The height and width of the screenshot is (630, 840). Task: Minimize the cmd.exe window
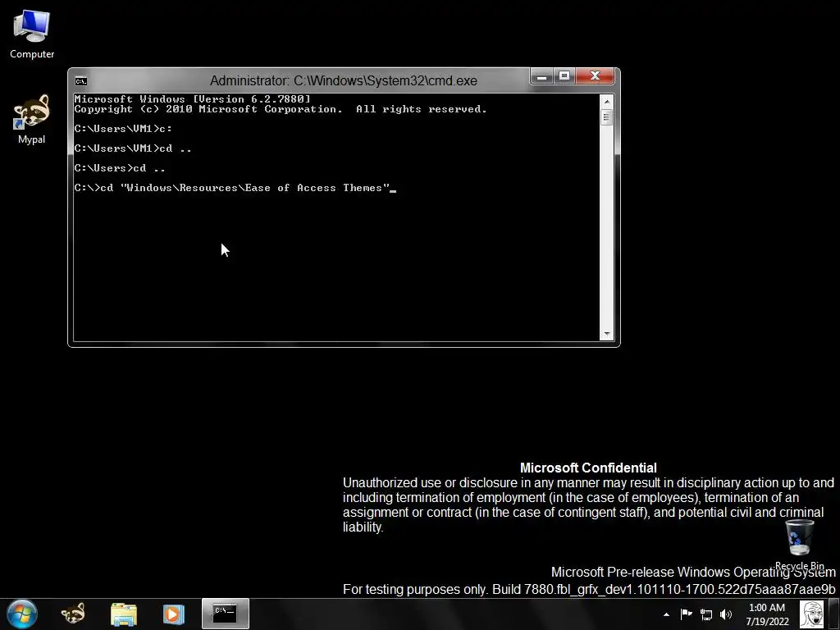coord(541,76)
